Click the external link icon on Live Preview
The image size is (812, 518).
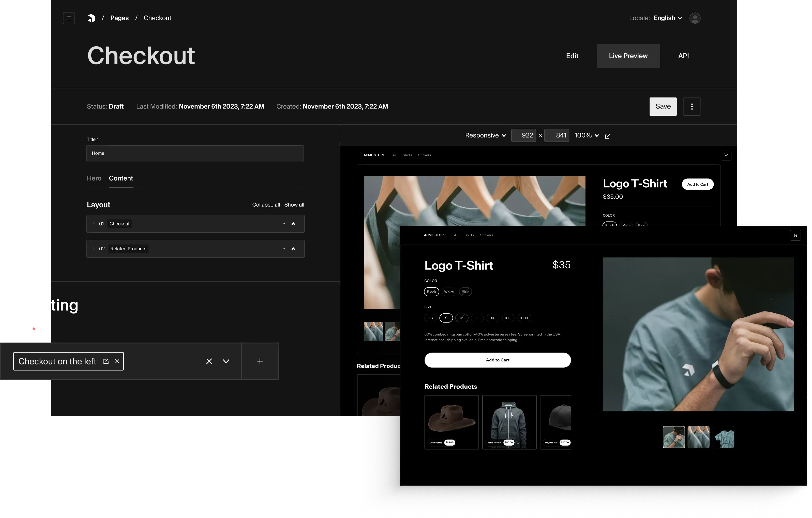click(608, 135)
